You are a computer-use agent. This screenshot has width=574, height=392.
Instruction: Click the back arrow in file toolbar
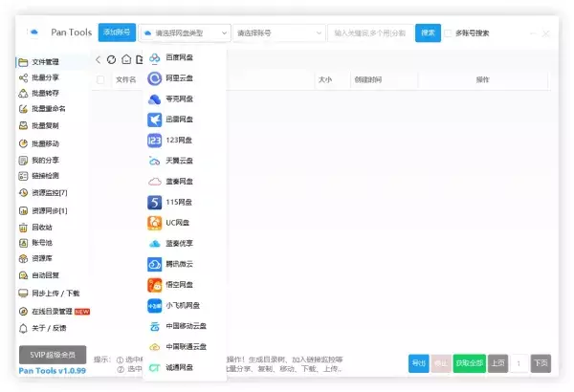coord(98,59)
